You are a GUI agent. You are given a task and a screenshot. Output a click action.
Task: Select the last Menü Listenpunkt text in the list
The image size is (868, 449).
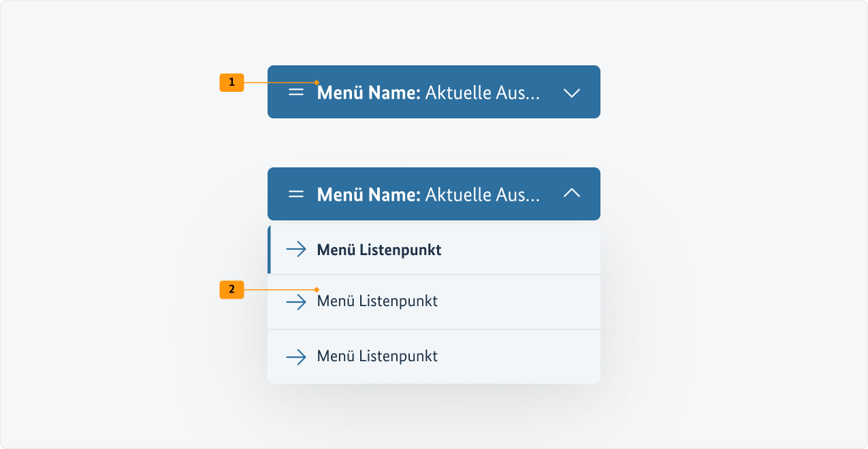[377, 356]
